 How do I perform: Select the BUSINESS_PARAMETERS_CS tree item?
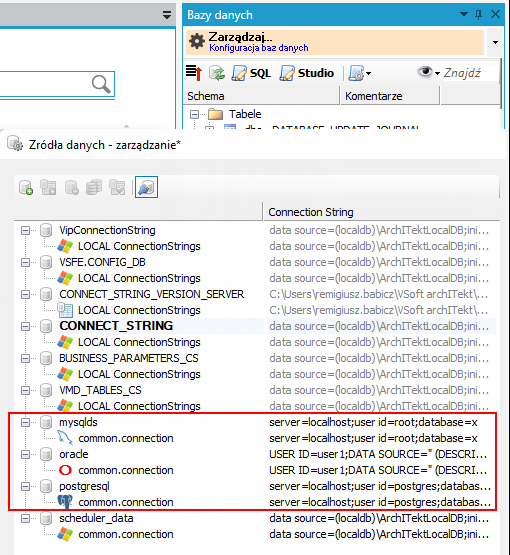click(x=128, y=358)
